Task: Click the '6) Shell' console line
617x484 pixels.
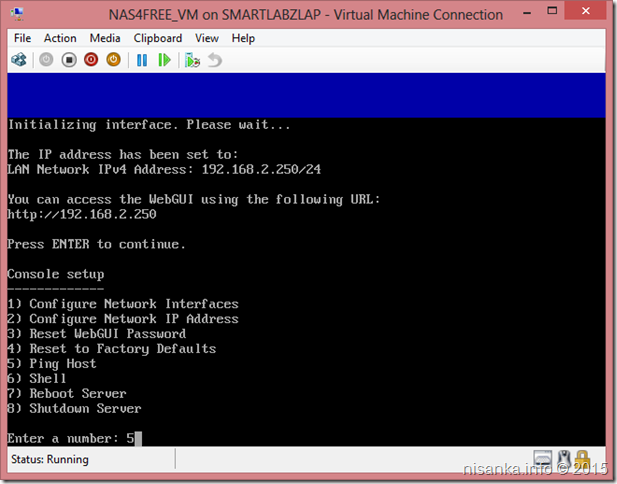Action: (37, 379)
